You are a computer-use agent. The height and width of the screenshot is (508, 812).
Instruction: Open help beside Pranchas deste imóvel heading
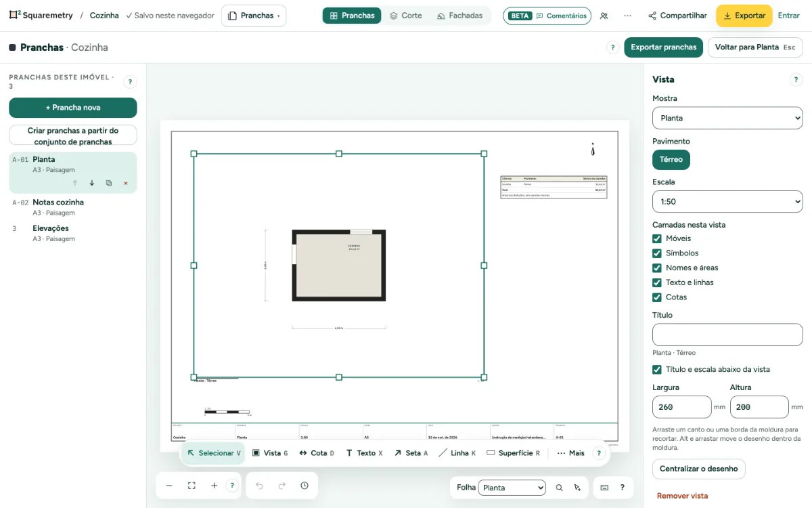[x=130, y=82]
